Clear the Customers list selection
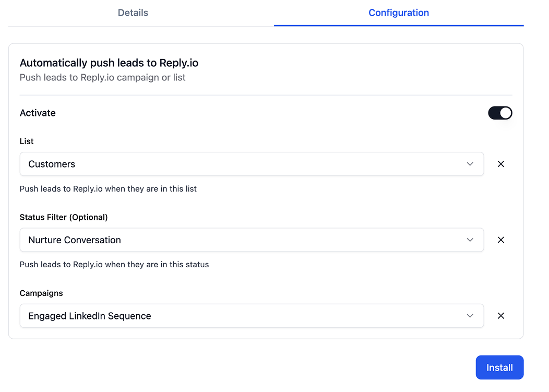 (x=500, y=164)
